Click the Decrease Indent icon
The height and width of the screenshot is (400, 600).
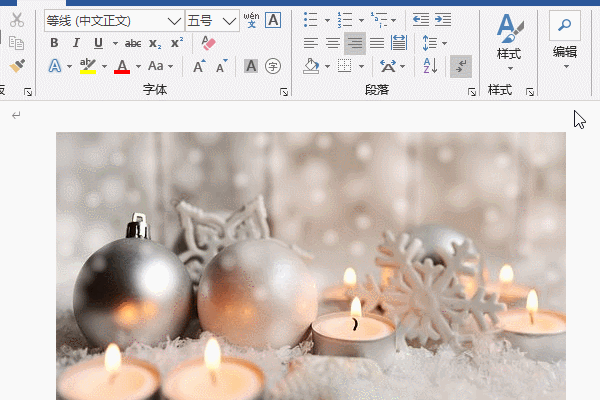(x=421, y=20)
